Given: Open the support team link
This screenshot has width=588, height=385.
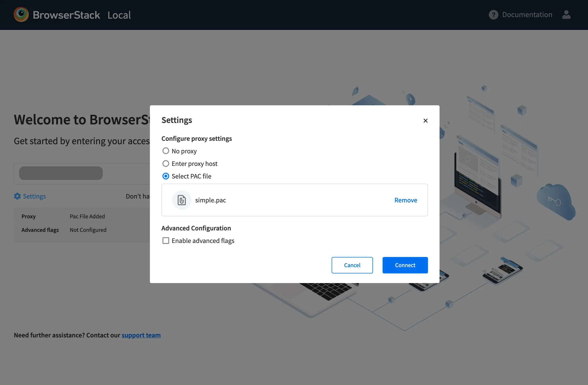Looking at the screenshot, I should 141,335.
